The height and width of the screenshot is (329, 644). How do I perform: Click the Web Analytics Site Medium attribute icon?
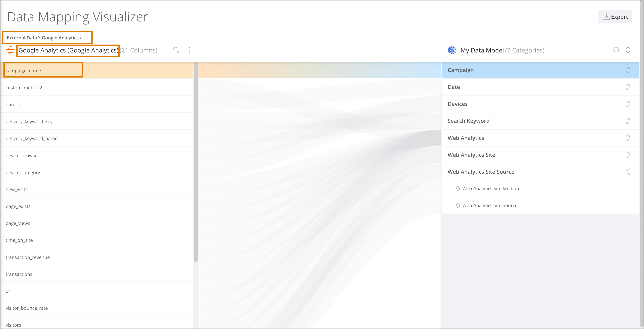(457, 189)
